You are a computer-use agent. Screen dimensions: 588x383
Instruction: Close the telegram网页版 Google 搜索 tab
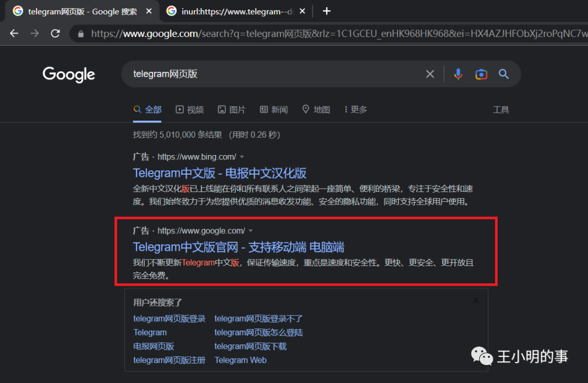tap(149, 11)
